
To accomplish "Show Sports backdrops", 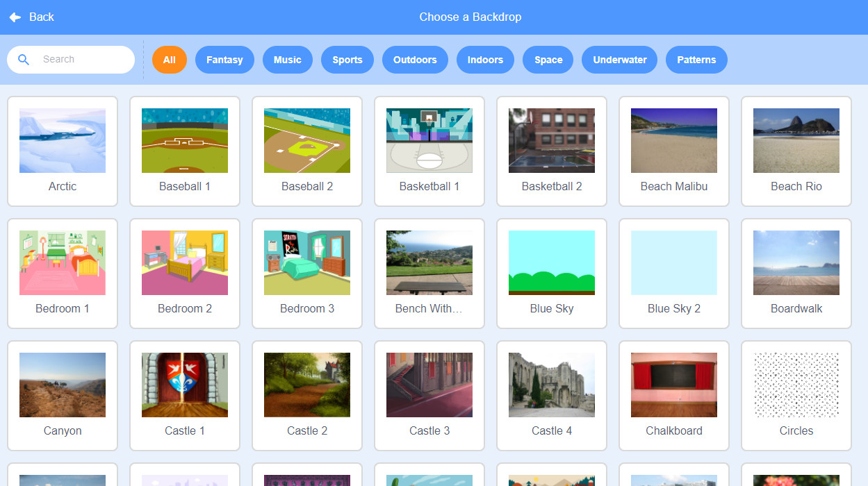I will (347, 60).
